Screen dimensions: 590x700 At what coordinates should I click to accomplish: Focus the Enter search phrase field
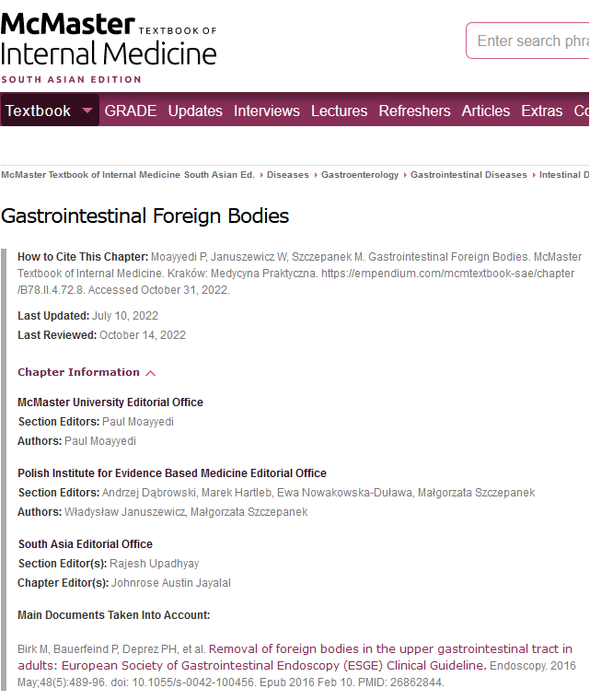click(x=528, y=41)
